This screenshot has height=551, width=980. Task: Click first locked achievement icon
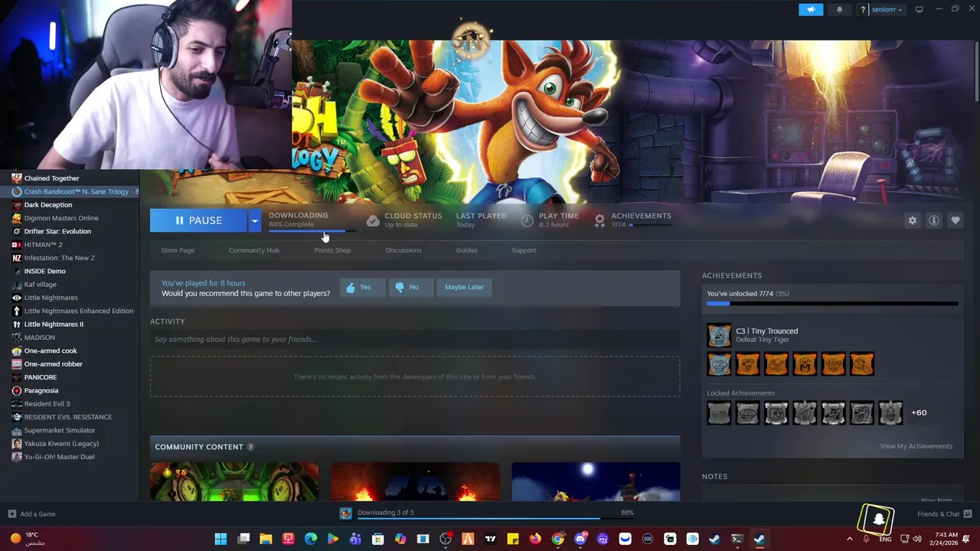tap(719, 413)
